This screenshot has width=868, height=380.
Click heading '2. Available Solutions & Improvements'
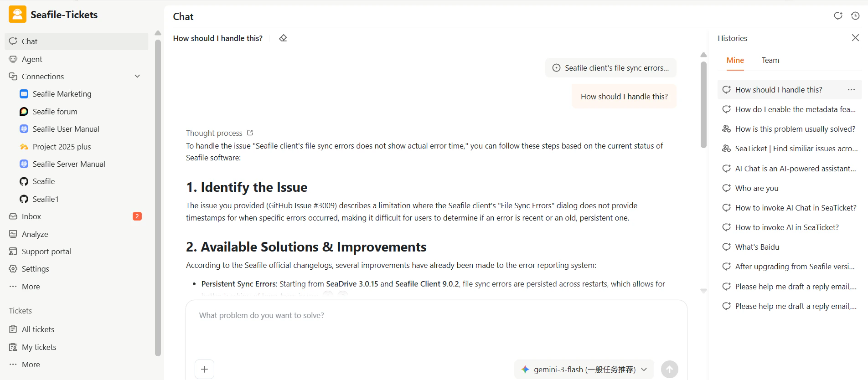[x=306, y=247]
